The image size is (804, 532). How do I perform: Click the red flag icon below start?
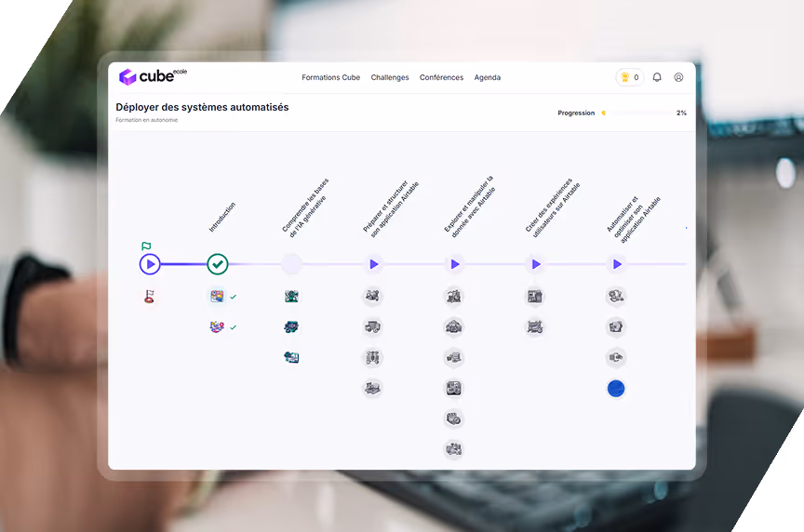(149, 297)
